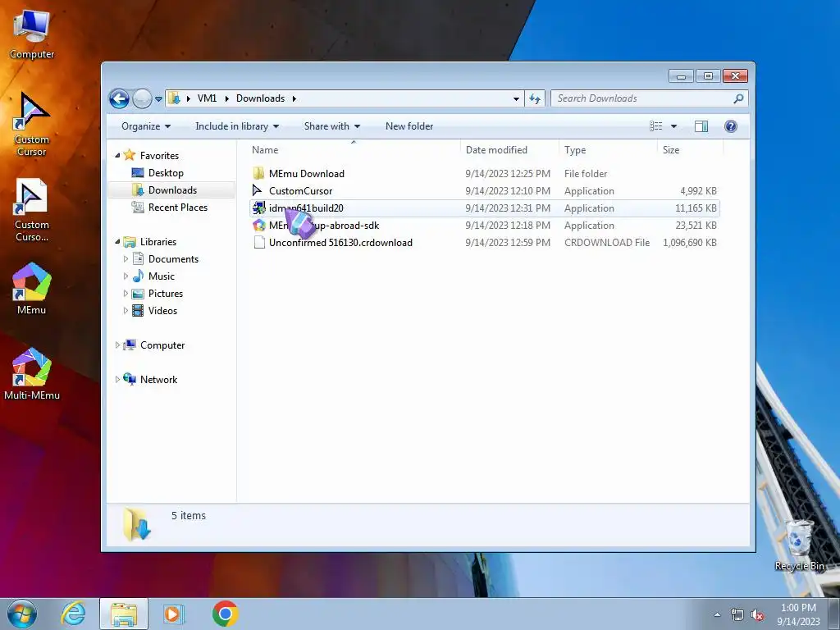Screen dimensions: 840x630
Task: Open the address bar previous locations dropdown
Action: [516, 98]
